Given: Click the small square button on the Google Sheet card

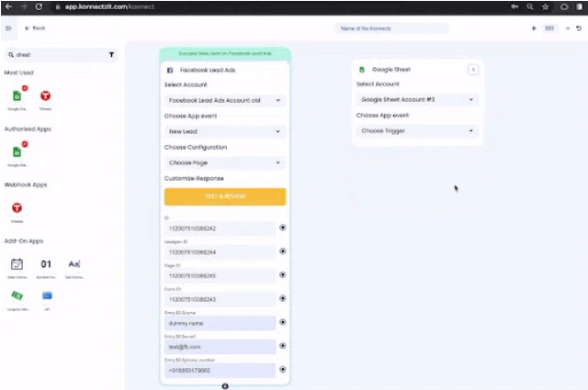Looking at the screenshot, I should coord(473,70).
